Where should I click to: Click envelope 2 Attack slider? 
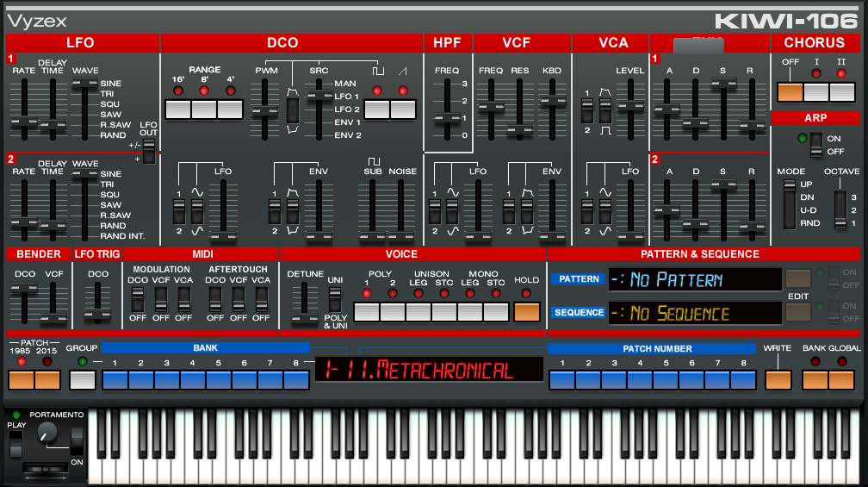click(x=666, y=210)
